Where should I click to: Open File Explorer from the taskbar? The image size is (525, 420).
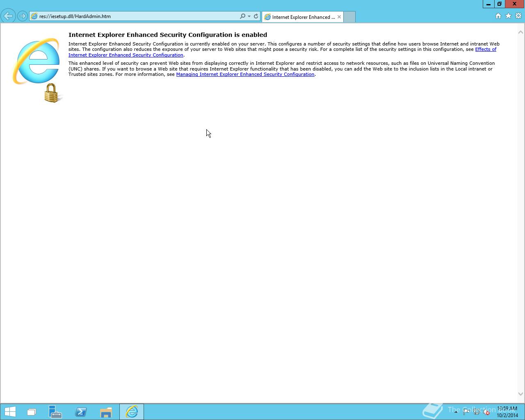(106, 412)
